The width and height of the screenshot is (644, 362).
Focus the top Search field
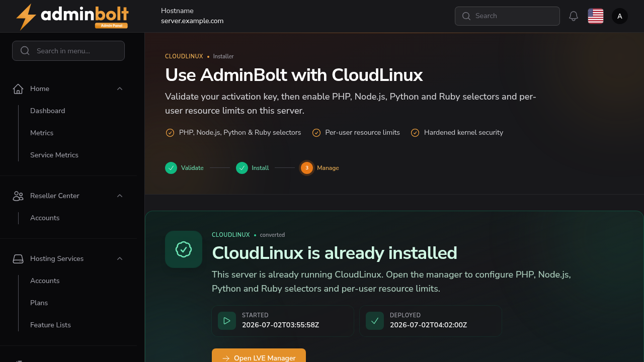(x=507, y=16)
